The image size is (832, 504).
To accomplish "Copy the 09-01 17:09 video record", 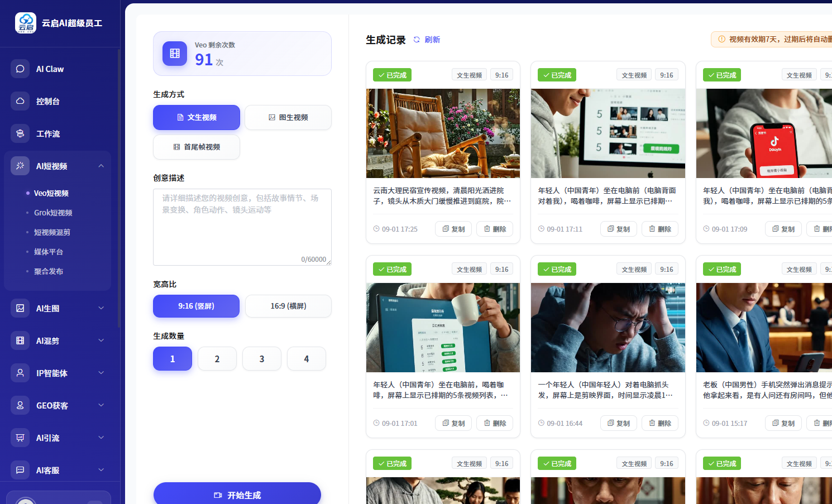I will point(783,229).
